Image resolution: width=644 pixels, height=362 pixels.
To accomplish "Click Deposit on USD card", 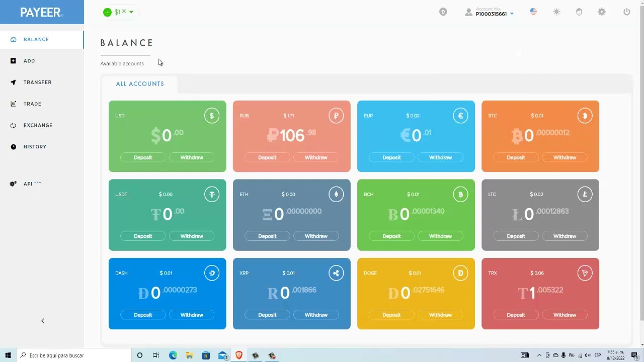I will [143, 157].
